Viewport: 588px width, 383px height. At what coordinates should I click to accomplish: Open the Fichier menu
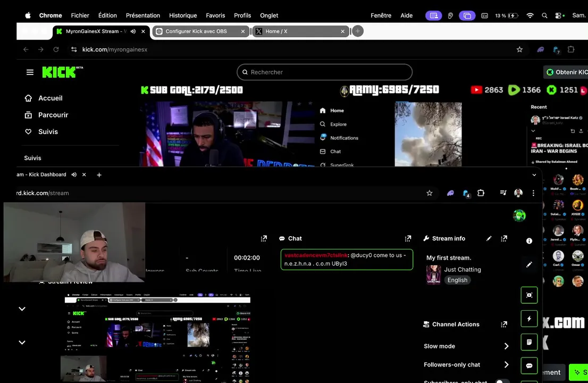[x=80, y=16]
